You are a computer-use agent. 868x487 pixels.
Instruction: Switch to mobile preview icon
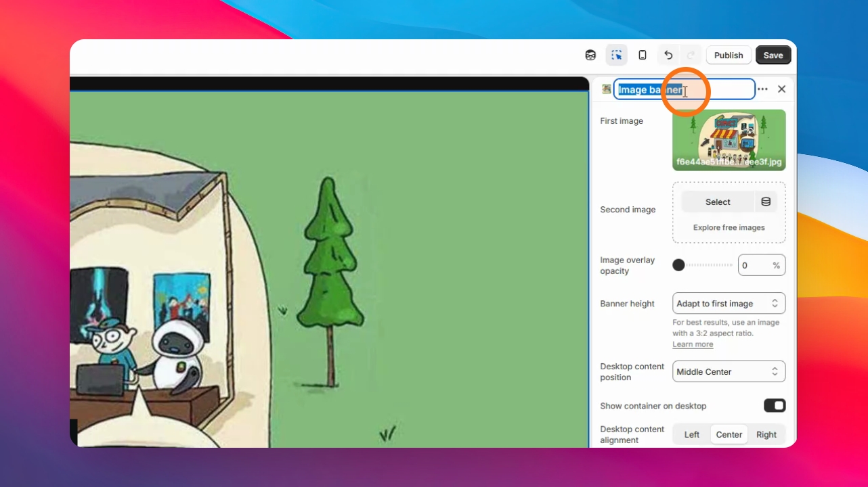coord(643,55)
